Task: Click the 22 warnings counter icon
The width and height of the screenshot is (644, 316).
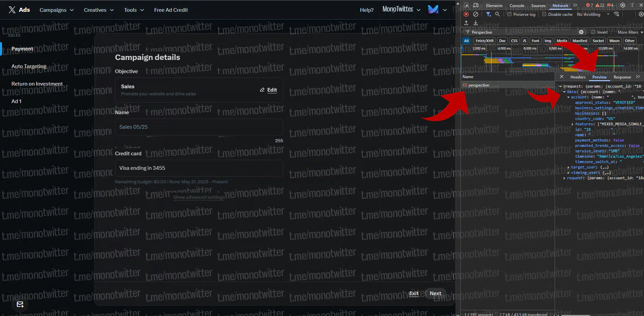Action: point(600,5)
